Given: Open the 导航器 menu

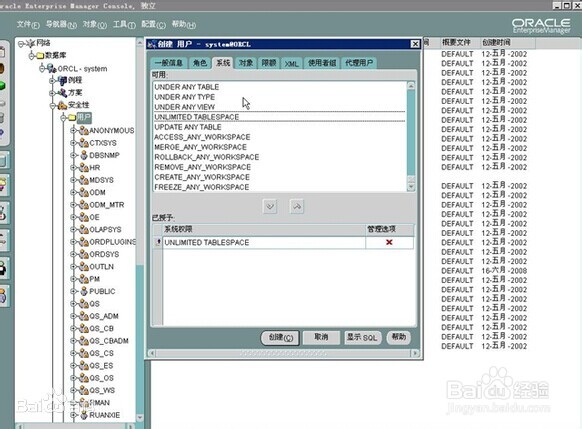Looking at the screenshot, I should point(61,24).
